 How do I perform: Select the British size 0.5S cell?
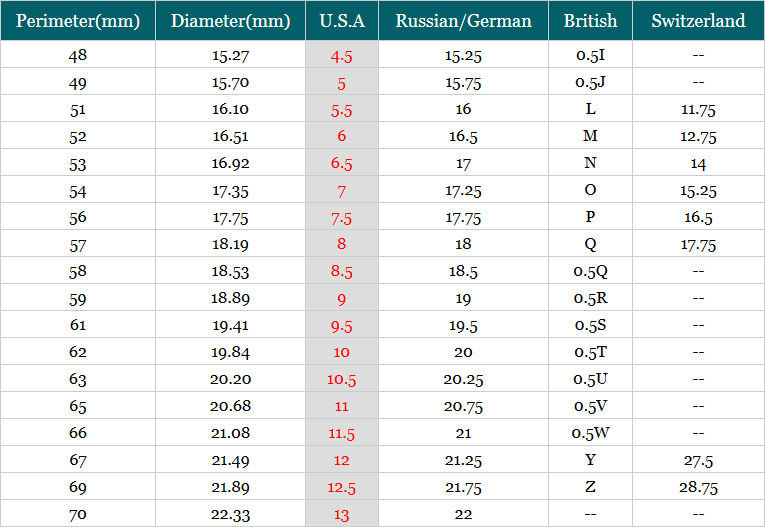pyautogui.click(x=590, y=325)
